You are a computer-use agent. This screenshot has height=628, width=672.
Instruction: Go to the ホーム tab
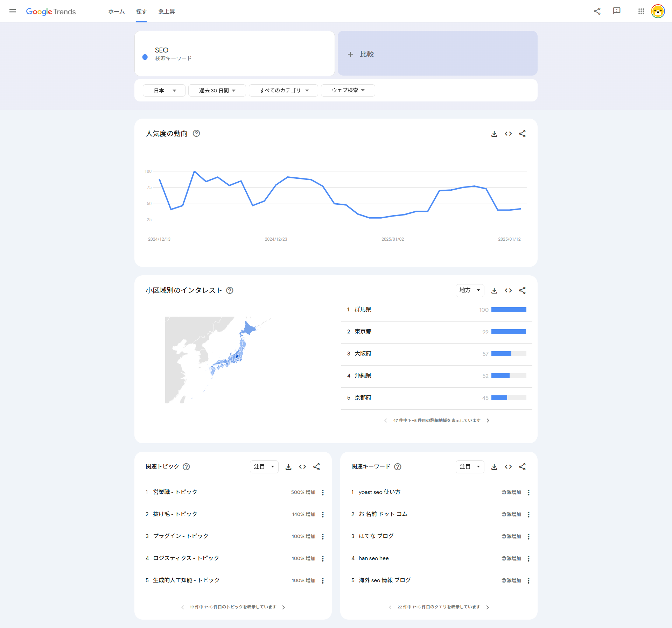click(116, 11)
